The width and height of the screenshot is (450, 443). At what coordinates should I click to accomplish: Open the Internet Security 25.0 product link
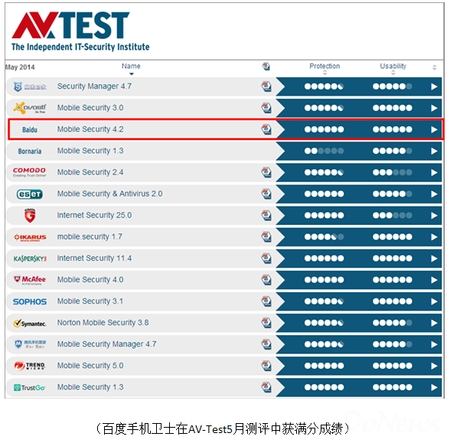coord(94,215)
